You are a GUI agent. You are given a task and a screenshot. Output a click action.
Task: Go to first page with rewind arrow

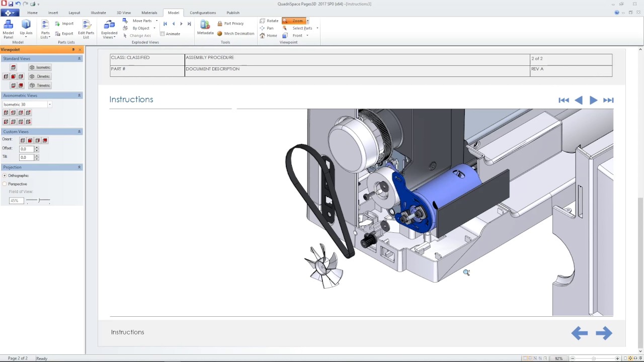pos(563,100)
